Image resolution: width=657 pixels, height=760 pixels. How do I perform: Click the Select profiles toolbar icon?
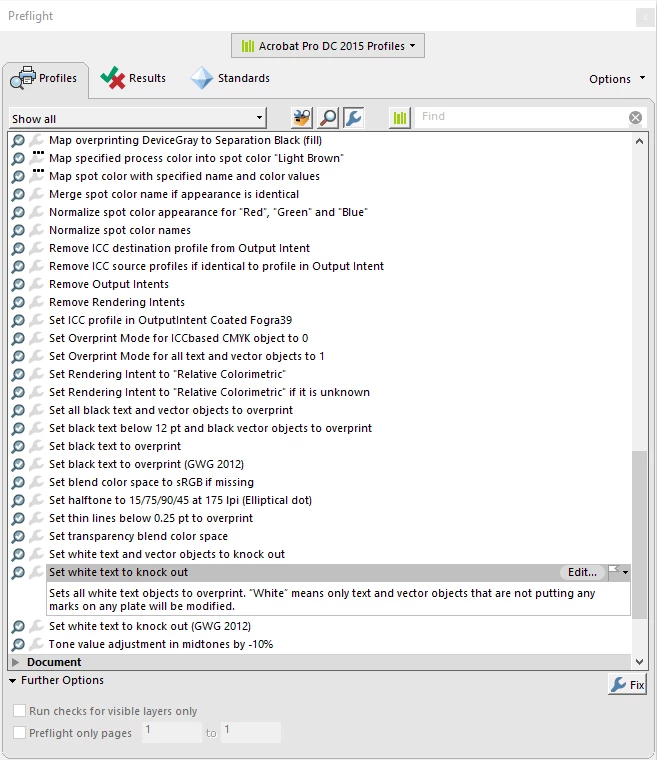tap(302, 118)
